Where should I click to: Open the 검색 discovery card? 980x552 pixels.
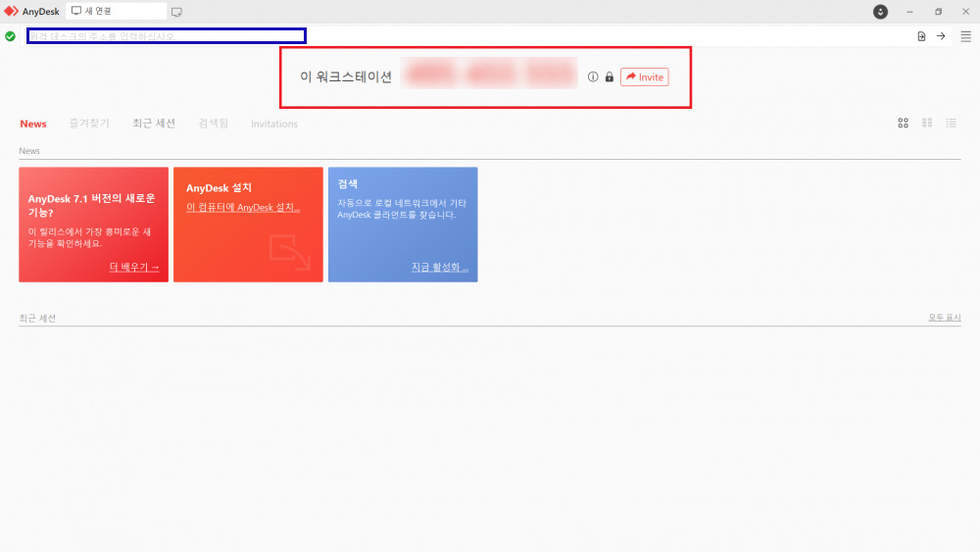coord(403,225)
